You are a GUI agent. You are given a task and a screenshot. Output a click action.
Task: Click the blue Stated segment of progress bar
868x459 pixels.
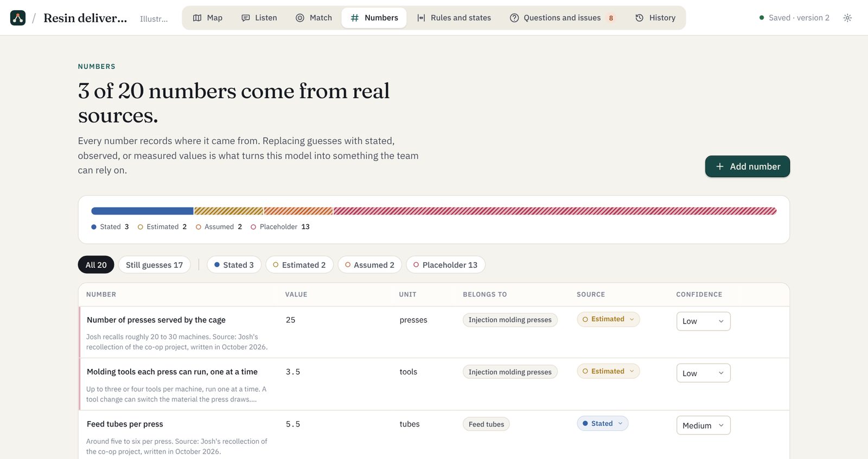(x=142, y=211)
